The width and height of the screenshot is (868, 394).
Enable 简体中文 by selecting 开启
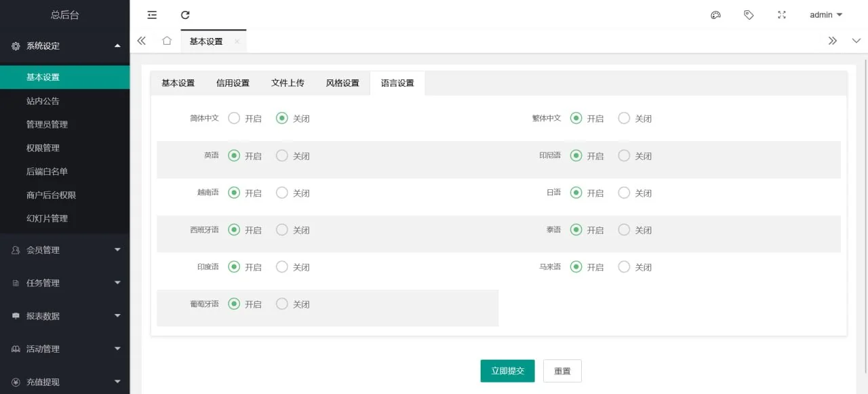(235, 119)
